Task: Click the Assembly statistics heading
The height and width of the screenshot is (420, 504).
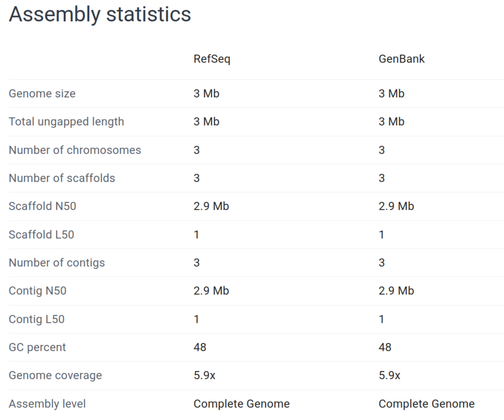Action: pos(100,15)
